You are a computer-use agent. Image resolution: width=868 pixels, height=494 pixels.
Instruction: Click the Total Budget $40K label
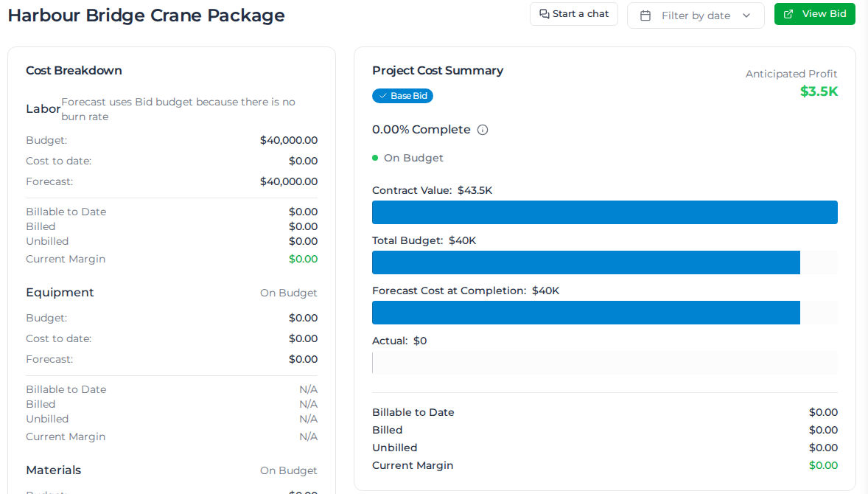tap(424, 240)
